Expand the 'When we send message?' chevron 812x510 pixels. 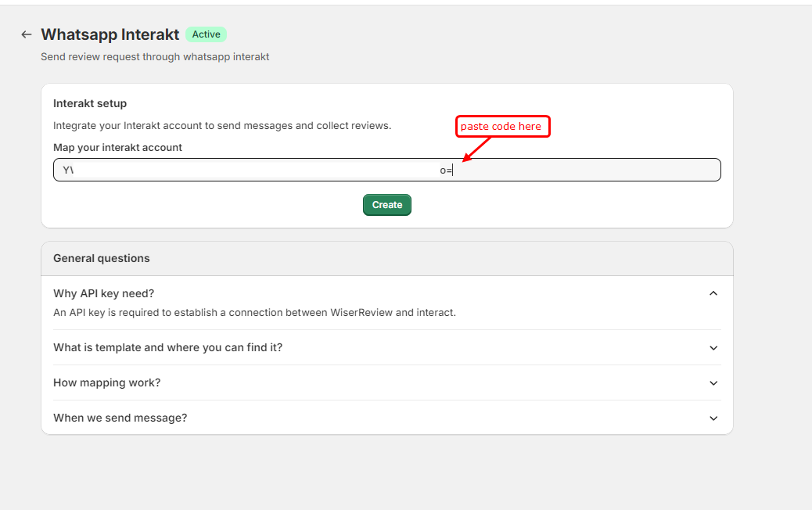713,418
